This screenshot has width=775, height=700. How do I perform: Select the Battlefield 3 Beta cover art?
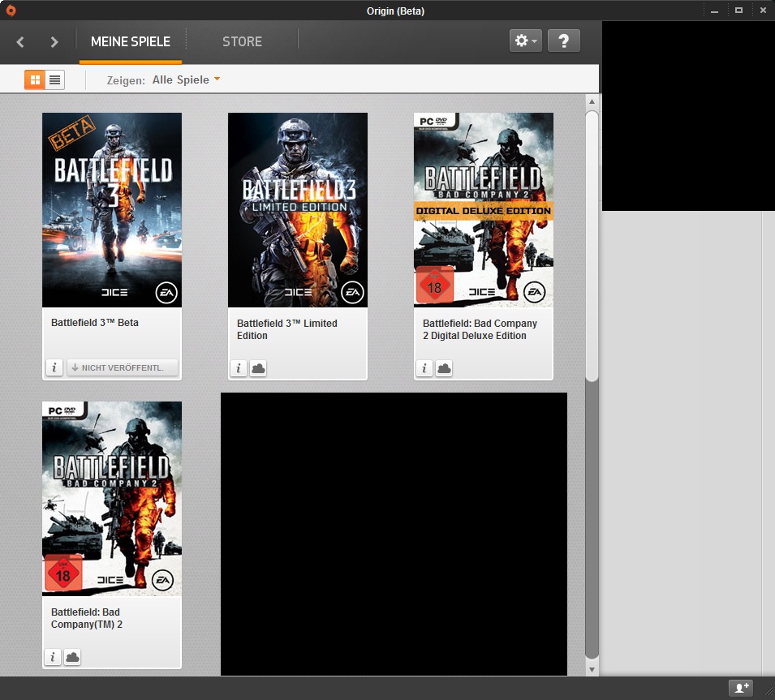click(x=112, y=210)
